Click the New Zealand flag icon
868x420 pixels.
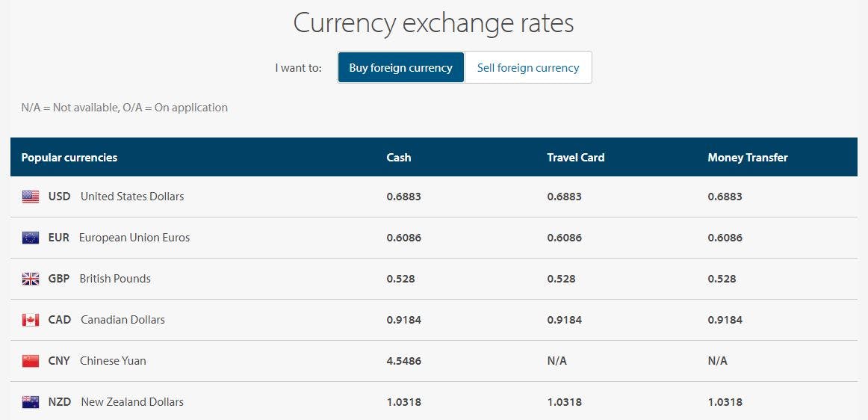click(x=31, y=402)
